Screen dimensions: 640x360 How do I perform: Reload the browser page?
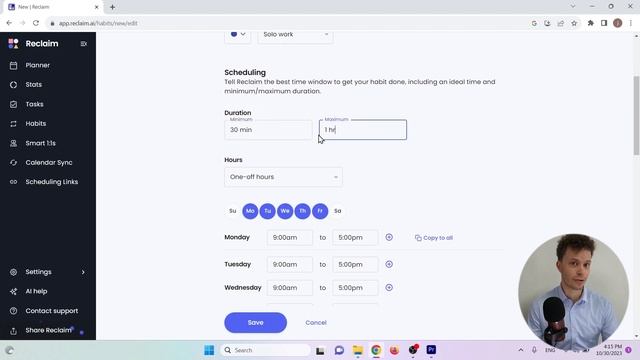pyautogui.click(x=36, y=23)
